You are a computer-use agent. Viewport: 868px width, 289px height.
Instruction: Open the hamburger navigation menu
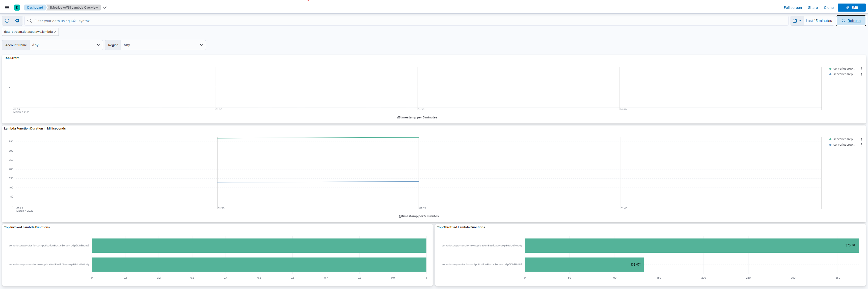7,7
